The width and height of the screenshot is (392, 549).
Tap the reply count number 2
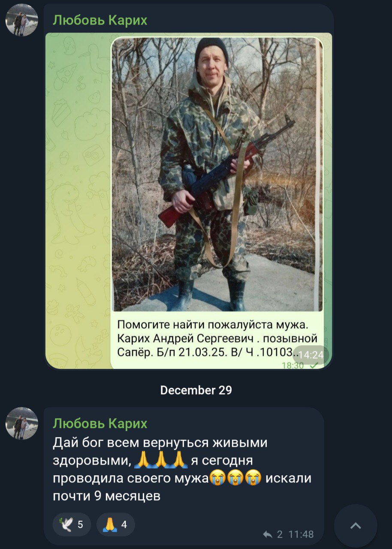[x=280, y=534]
